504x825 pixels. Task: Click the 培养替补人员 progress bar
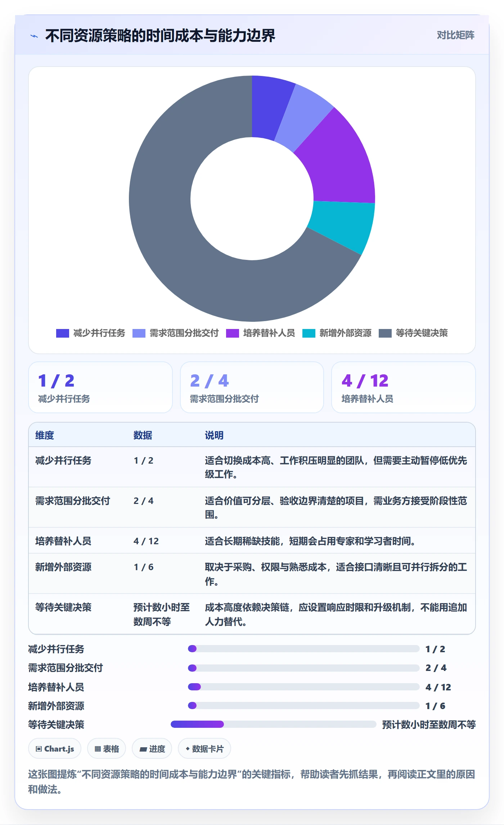click(304, 687)
